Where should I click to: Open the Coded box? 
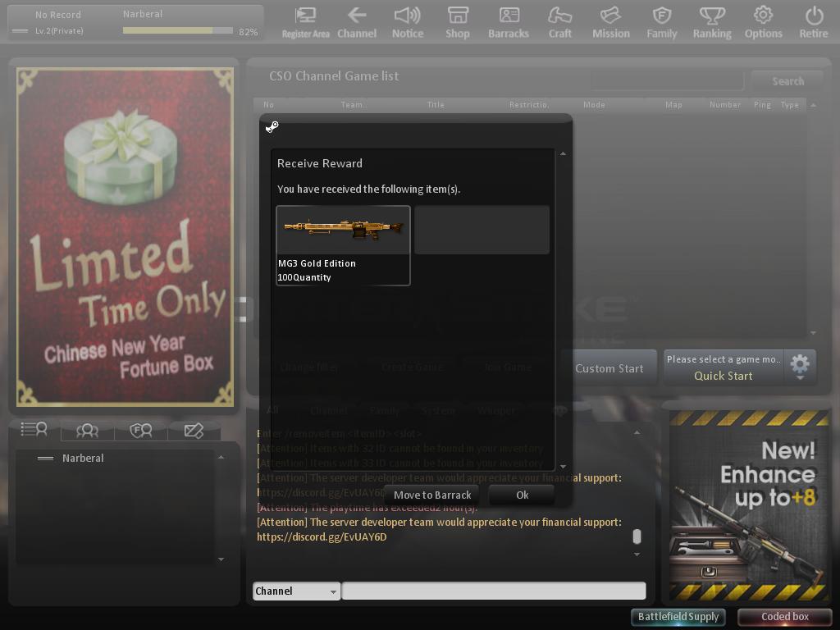[x=785, y=617]
